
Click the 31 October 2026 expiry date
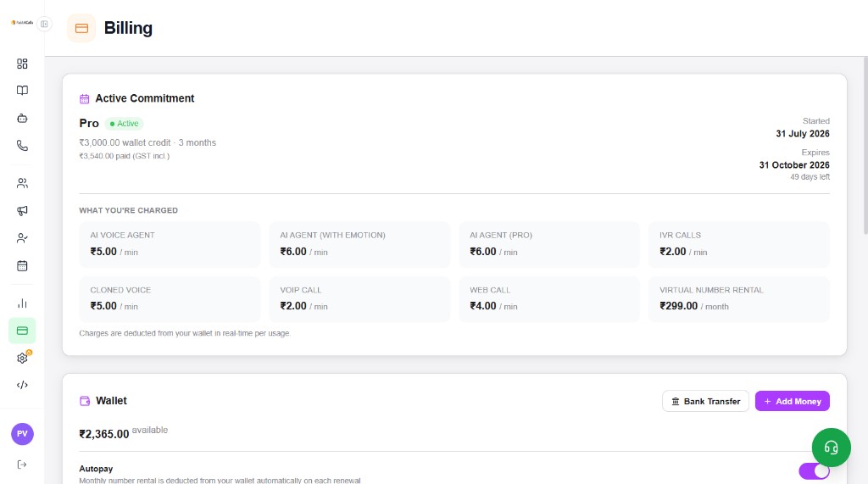[793, 165]
